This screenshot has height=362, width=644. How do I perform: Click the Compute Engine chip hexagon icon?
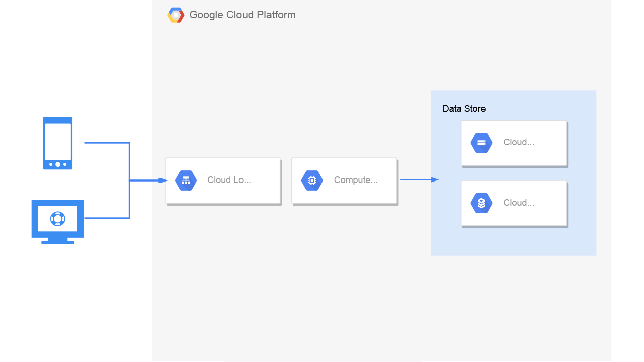coord(312,180)
